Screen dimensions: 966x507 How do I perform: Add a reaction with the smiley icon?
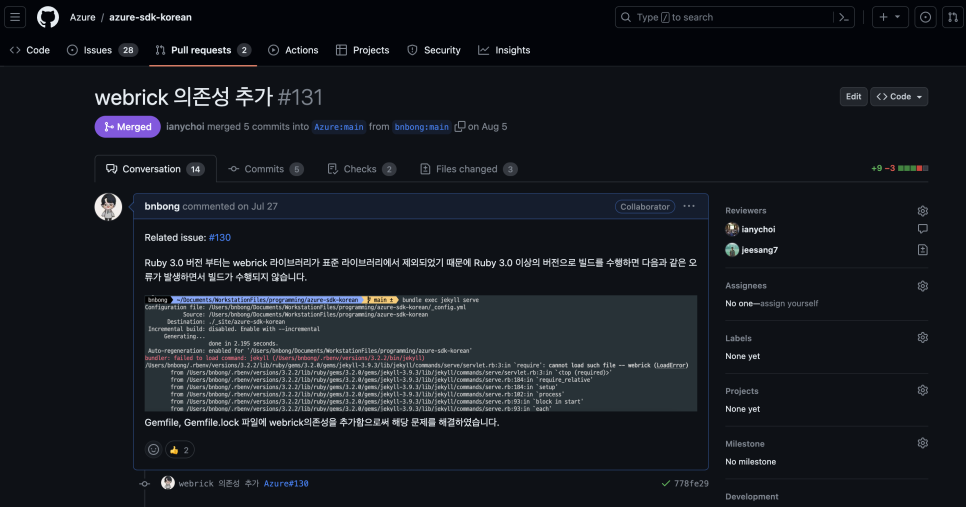pos(153,450)
